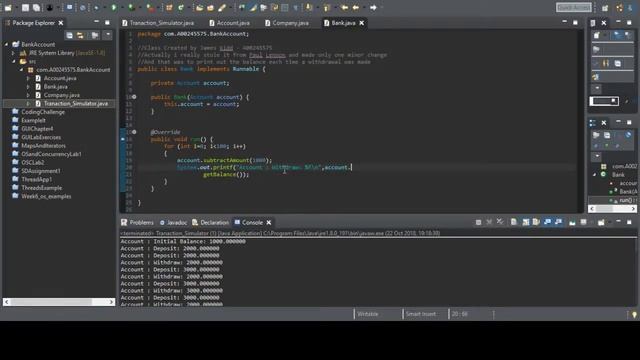Click the Last Edit Location arrow icon
Screen dimensions: 640x360
(344, 7)
